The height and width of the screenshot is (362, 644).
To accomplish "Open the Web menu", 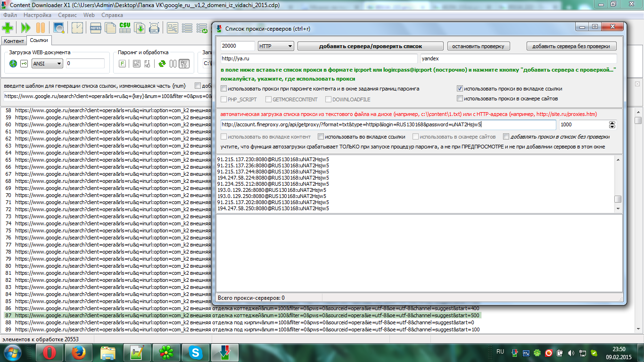I will pyautogui.click(x=89, y=15).
